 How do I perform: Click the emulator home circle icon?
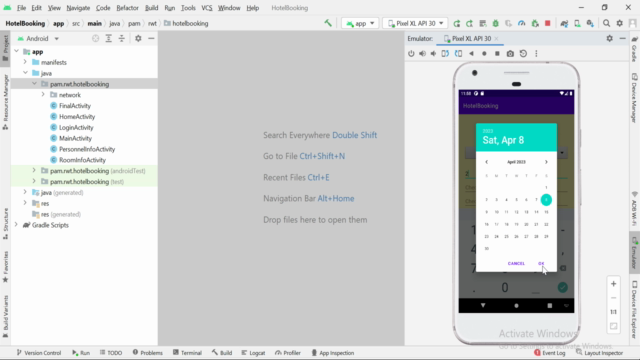tap(484, 53)
